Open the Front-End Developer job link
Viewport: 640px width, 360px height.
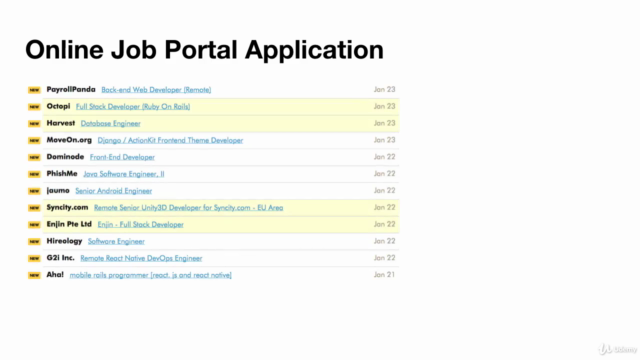(122, 157)
